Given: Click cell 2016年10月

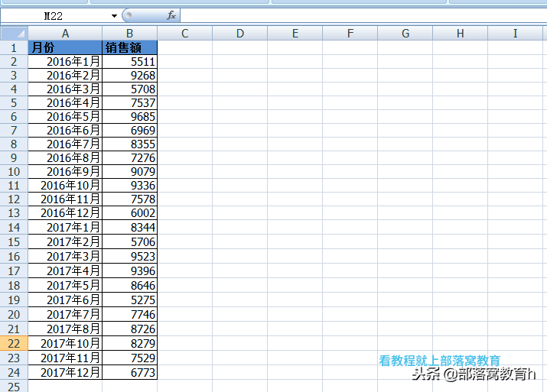Looking at the screenshot, I should coord(65,186).
